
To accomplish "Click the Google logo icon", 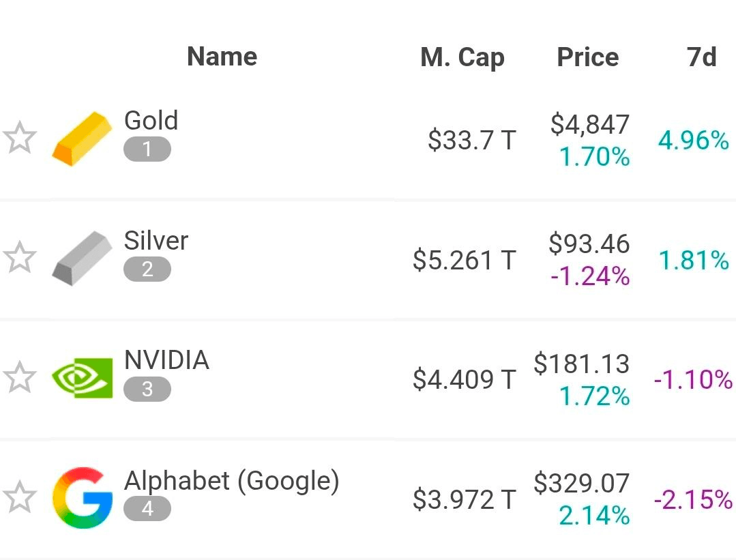I will click(83, 498).
